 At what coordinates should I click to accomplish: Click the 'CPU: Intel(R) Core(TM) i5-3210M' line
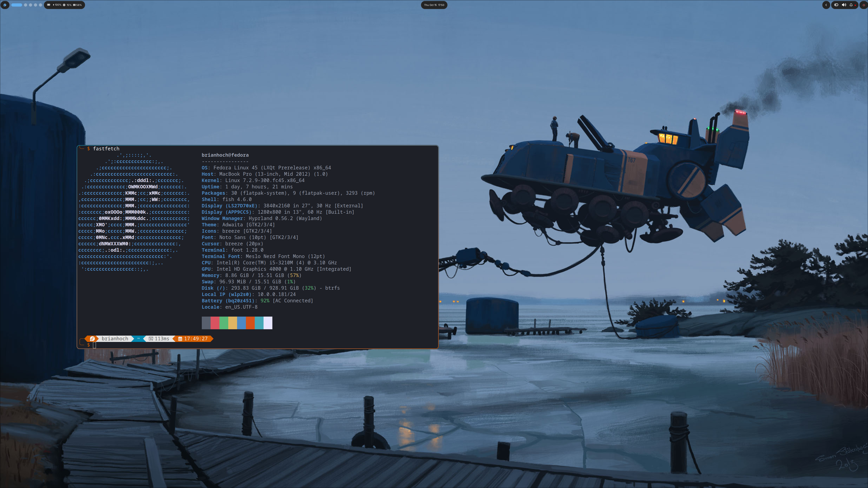[x=269, y=263]
